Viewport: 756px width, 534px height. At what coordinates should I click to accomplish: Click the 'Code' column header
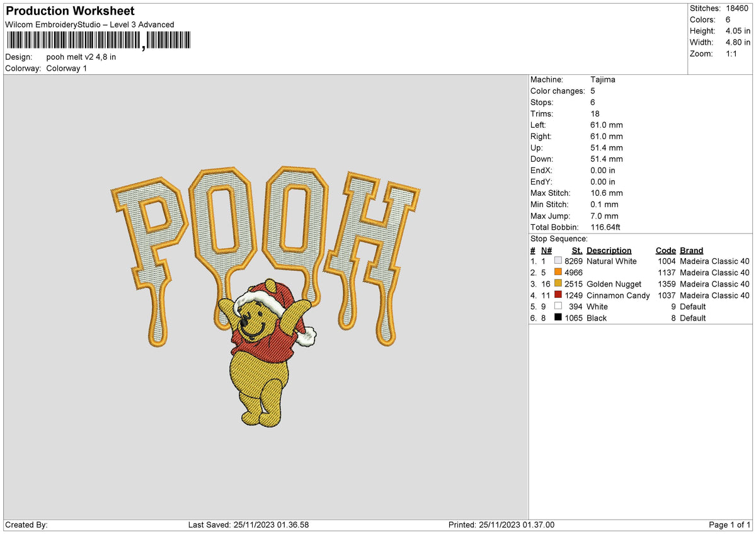tap(665, 250)
